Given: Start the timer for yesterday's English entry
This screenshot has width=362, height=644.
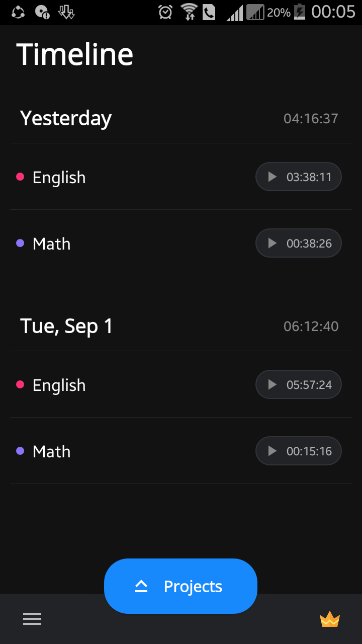Looking at the screenshot, I should 299,177.
